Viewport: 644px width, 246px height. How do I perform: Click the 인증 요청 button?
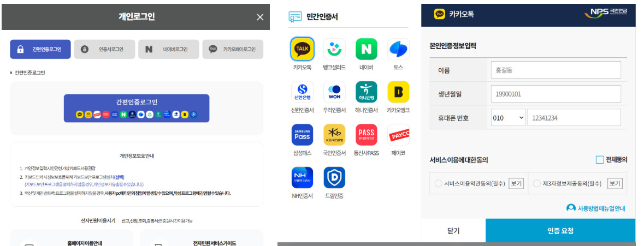pyautogui.click(x=560, y=231)
